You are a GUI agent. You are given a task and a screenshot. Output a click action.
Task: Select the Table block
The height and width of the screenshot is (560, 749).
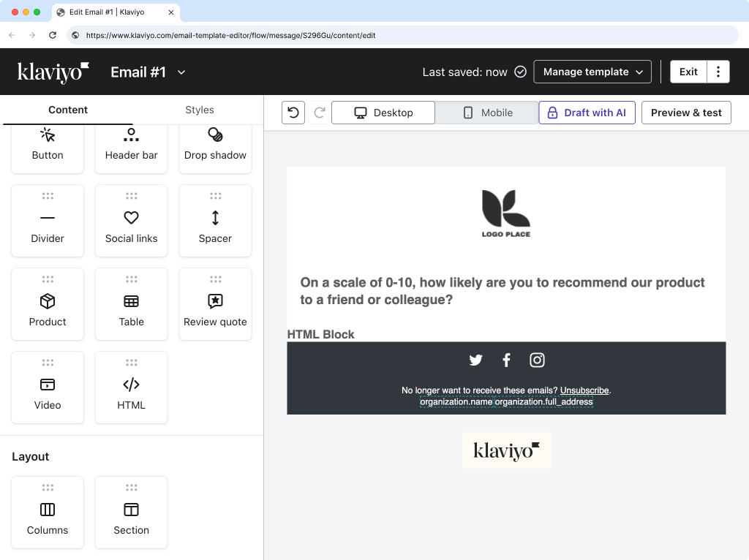(131, 304)
